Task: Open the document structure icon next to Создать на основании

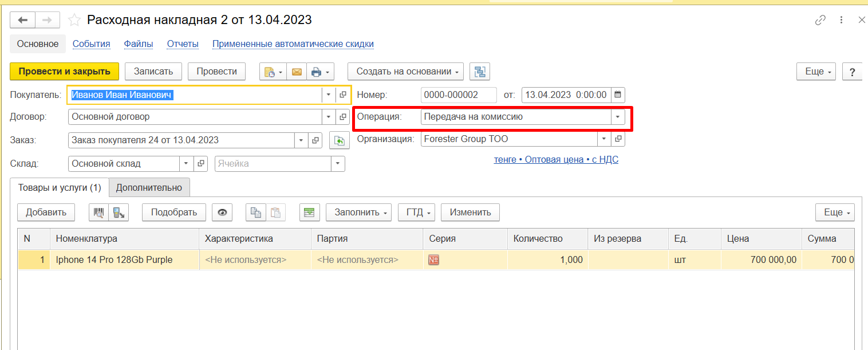Action: click(x=480, y=72)
